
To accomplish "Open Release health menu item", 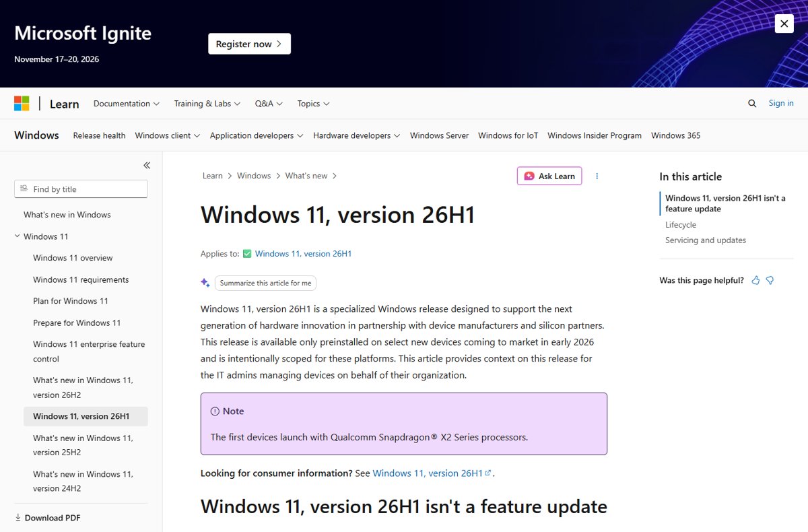I will point(99,135).
